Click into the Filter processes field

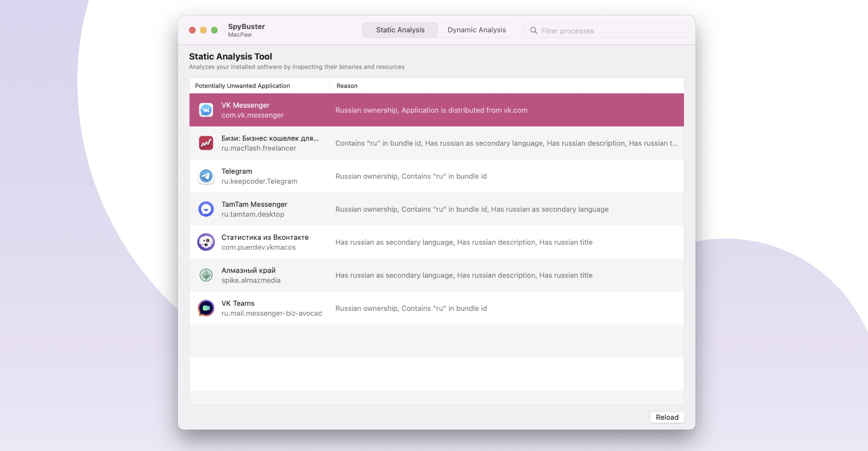[x=610, y=31]
